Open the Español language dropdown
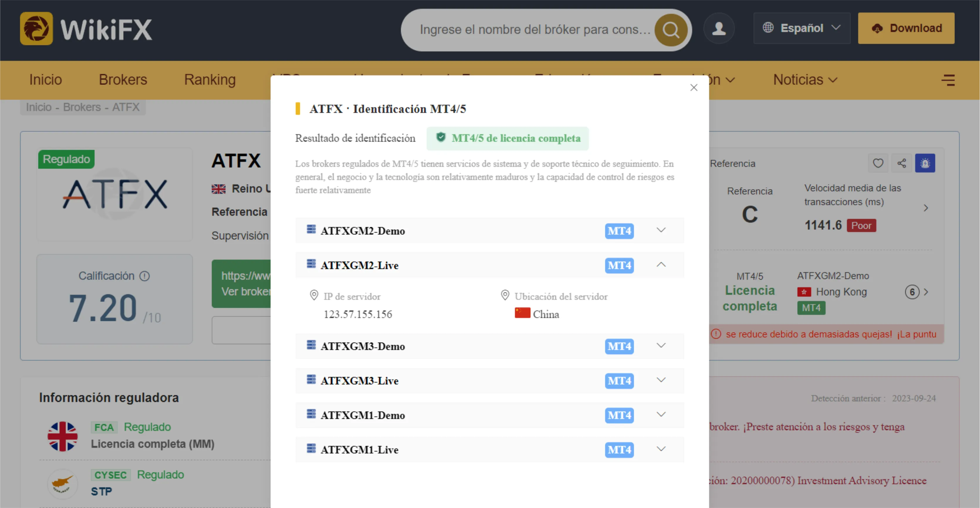The height and width of the screenshot is (508, 980). tap(802, 28)
